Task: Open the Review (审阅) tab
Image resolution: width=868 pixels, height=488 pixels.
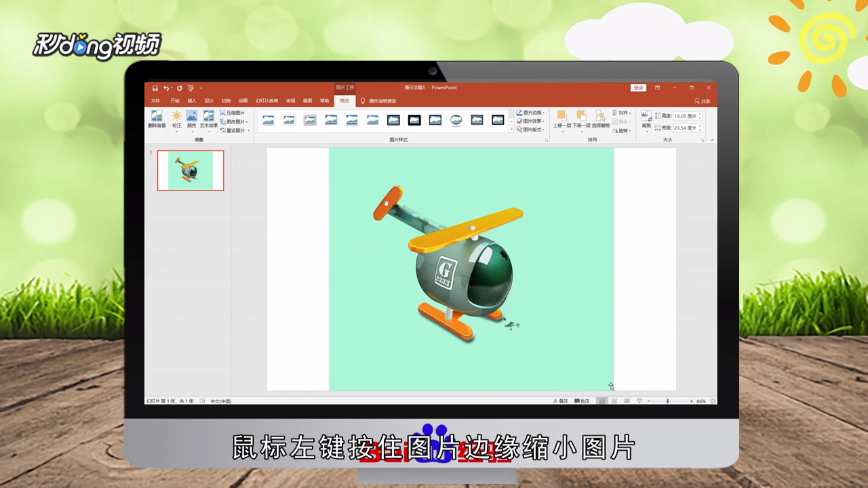Action: click(290, 101)
